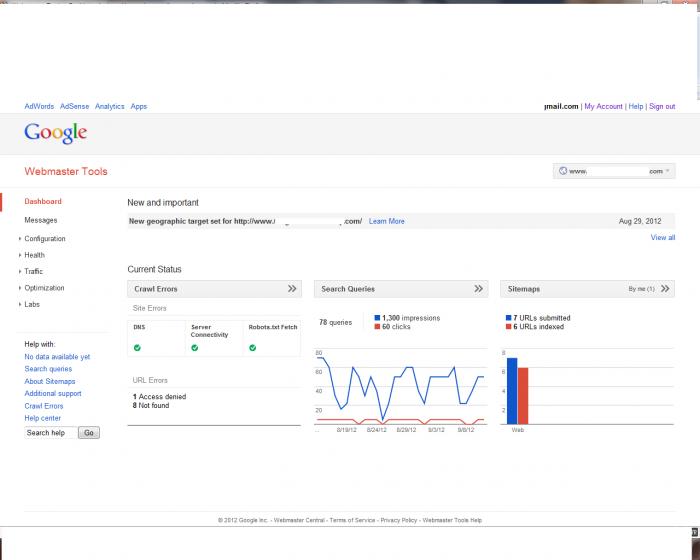The width and height of the screenshot is (700, 560).
Task: Click the DNS green checkmark status icon
Action: [x=138, y=348]
